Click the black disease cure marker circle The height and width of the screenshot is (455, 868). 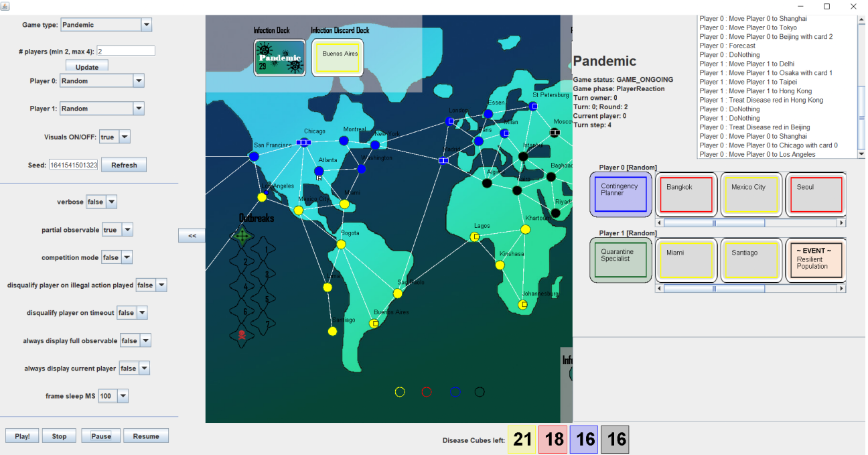coord(480,392)
